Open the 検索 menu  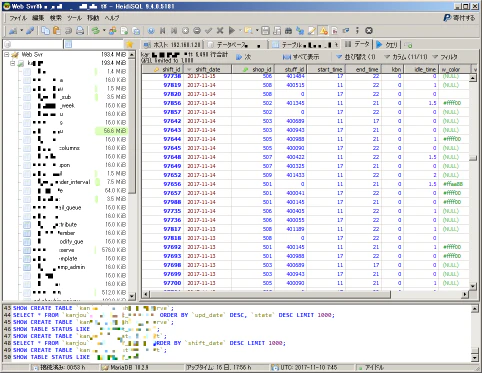[56, 18]
